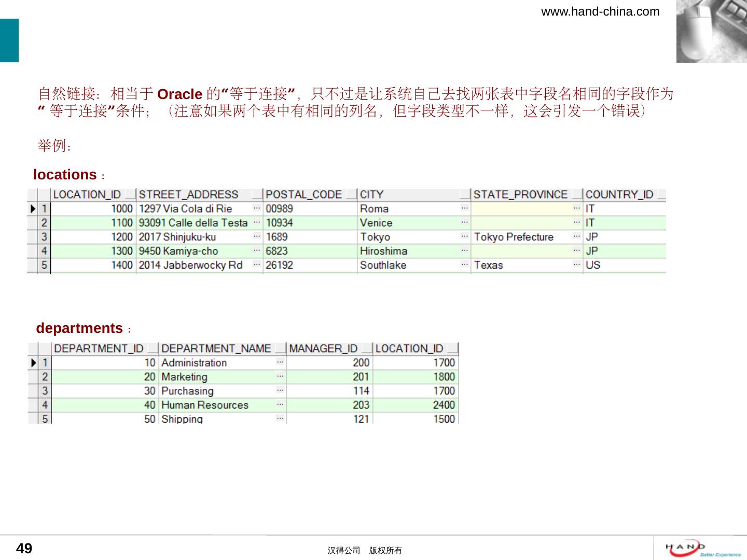Sort by CITY column header
This screenshot has height=560, width=747.
[414, 194]
